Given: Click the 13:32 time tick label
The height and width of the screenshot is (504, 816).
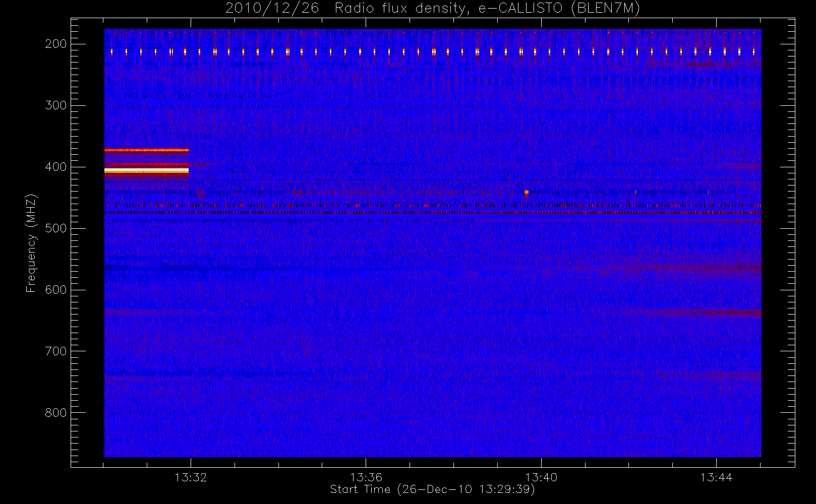Looking at the screenshot, I should (x=191, y=477).
